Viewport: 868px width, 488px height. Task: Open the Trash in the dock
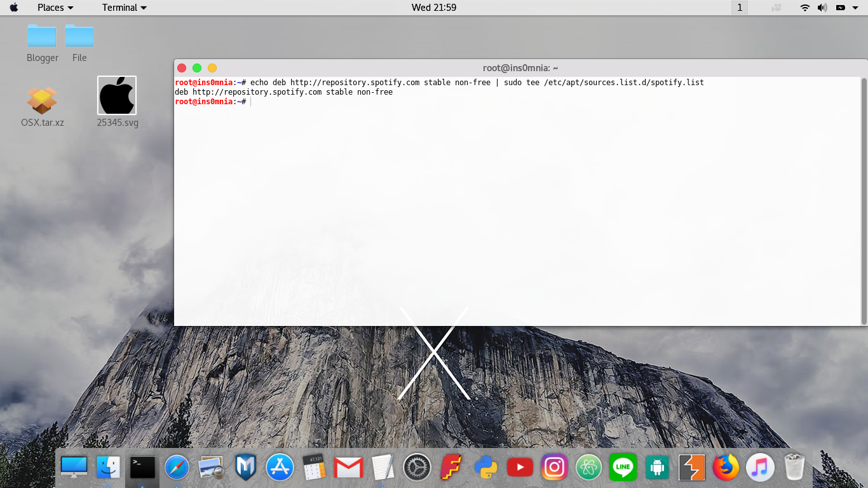[794, 467]
